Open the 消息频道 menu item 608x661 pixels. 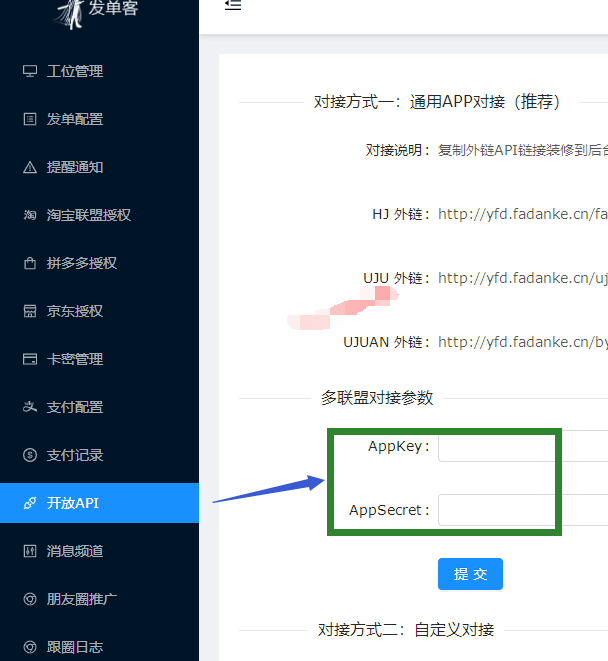click(x=100, y=551)
